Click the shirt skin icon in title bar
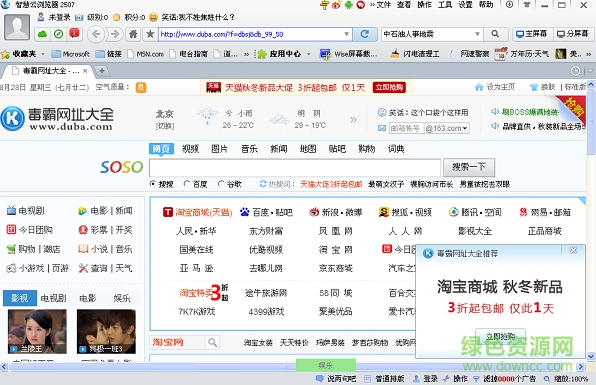 point(527,5)
